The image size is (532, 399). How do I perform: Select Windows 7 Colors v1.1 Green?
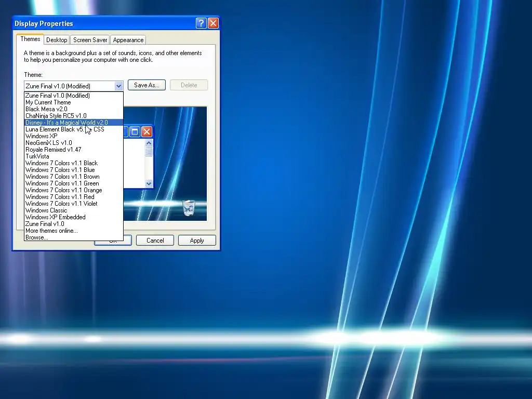(x=74, y=183)
